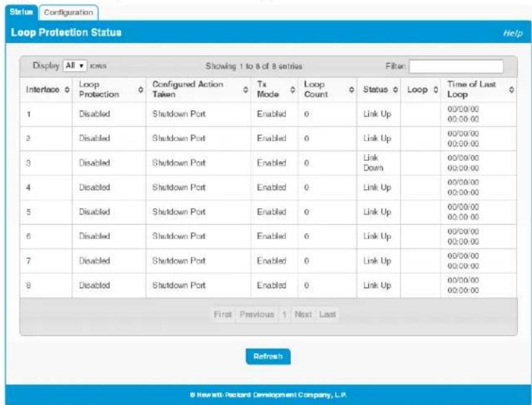Select Shutdown Port action in row 7
Image resolution: width=532 pixels, height=405 pixels.
[x=179, y=261]
